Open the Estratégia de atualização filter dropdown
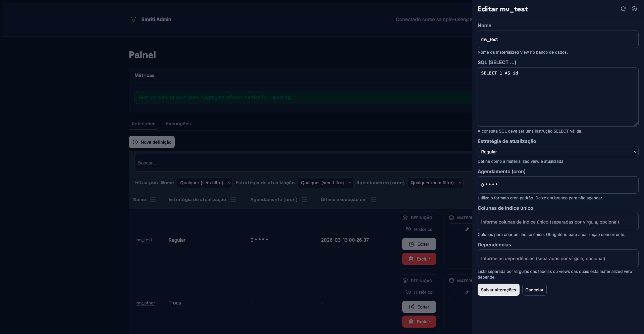Image resolution: width=644 pixels, height=334 pixels. pos(325,183)
